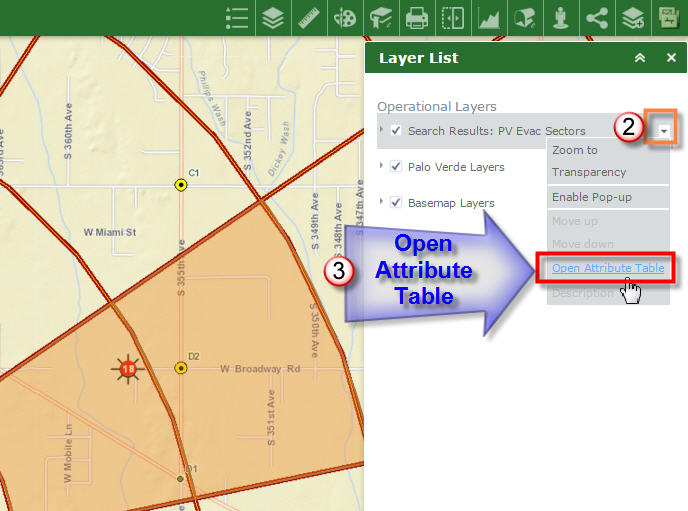Viewport: 688px width, 511px height.
Task: Click S 360th Ave label on map
Action: [x=68, y=131]
